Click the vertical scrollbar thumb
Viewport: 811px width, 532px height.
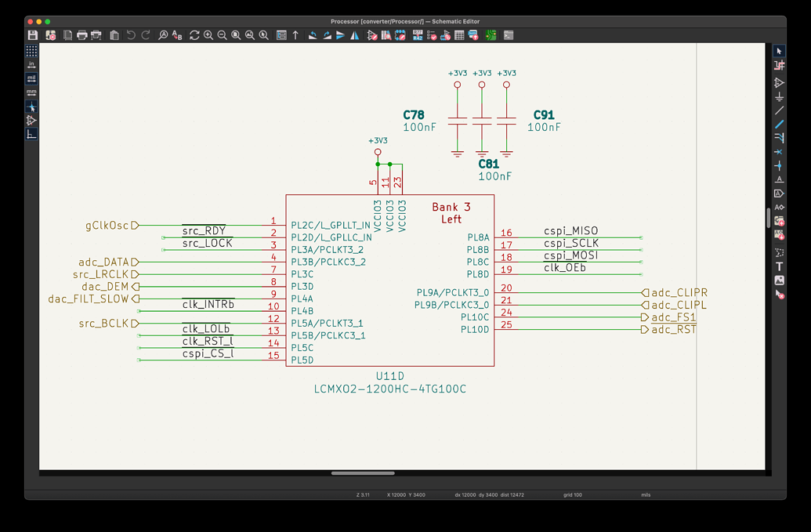pyautogui.click(x=769, y=218)
